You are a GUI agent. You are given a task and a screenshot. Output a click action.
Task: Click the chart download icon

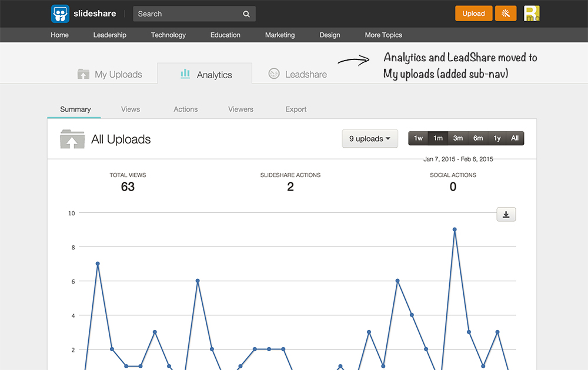click(x=506, y=214)
